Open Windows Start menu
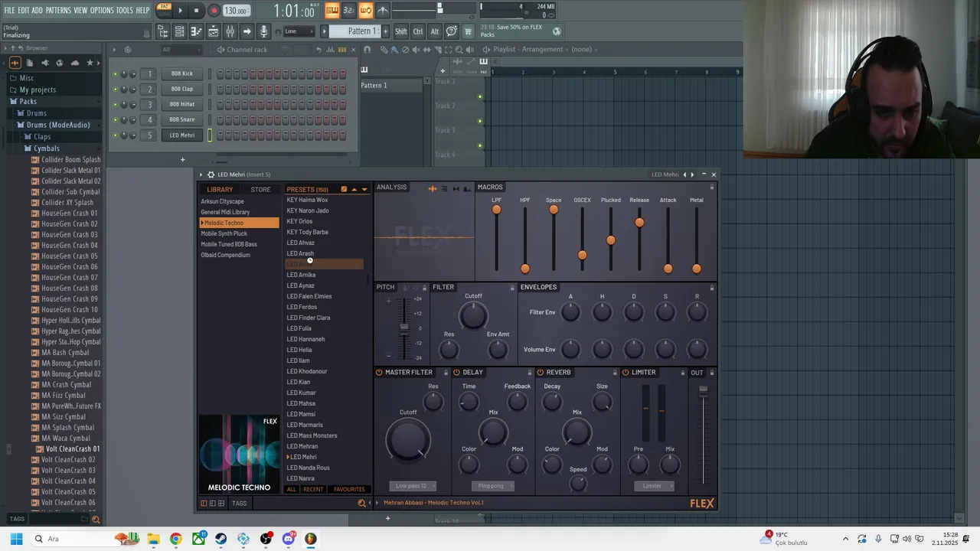The width and height of the screenshot is (980, 551). [16, 539]
